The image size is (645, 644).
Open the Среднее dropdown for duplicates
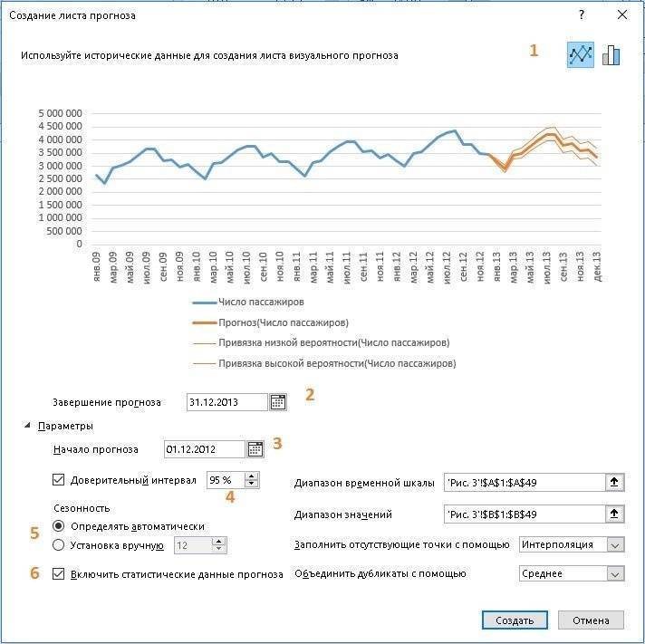[x=572, y=573]
